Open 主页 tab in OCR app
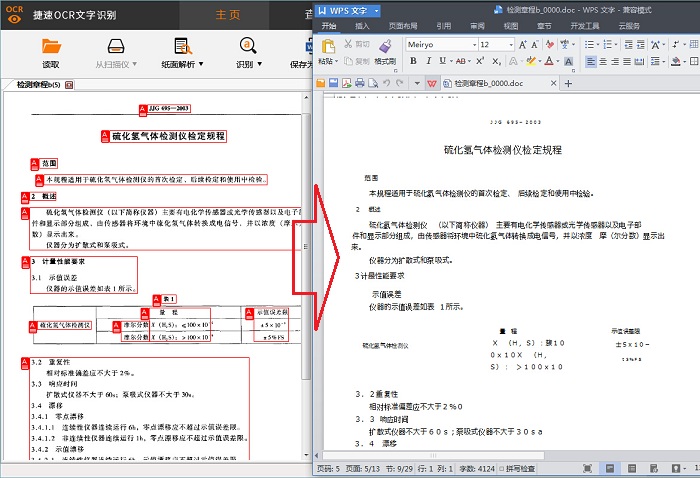Viewport: 700px width, 478px height. [228, 15]
